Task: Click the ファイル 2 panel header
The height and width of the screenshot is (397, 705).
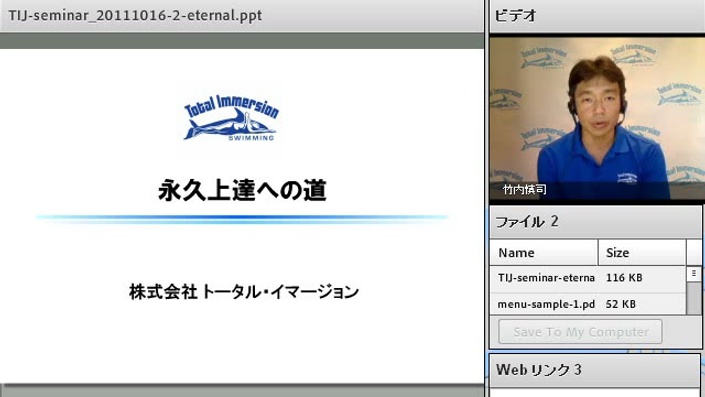Action: pos(596,222)
